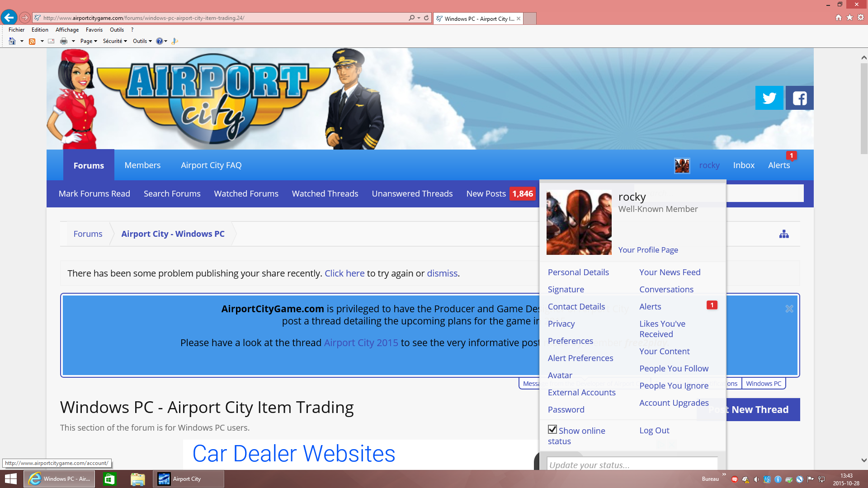
Task: Open the Affichage menu
Action: pos(67,30)
